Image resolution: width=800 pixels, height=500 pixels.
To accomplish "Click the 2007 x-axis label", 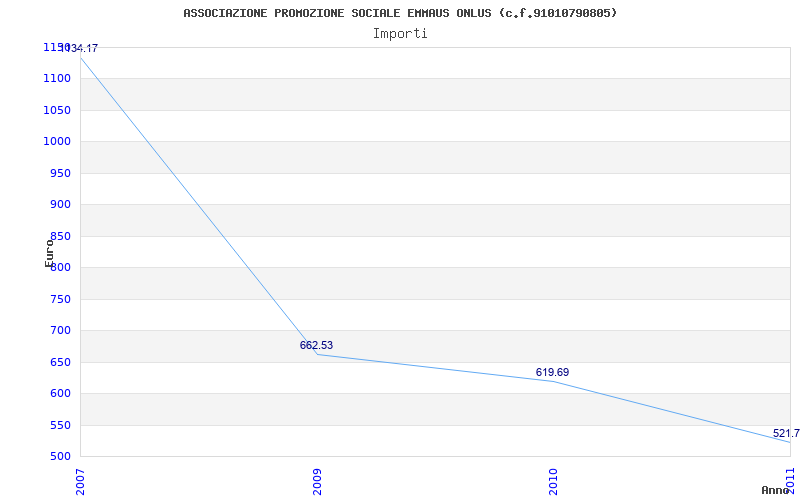I will [x=81, y=481].
